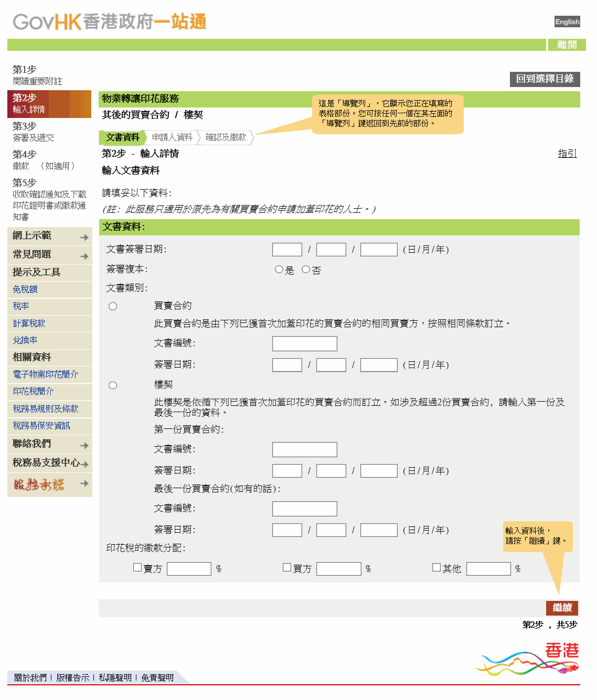This screenshot has height=700, width=597.
Task: Switch to the 申請人資料 tab
Action: (172, 137)
